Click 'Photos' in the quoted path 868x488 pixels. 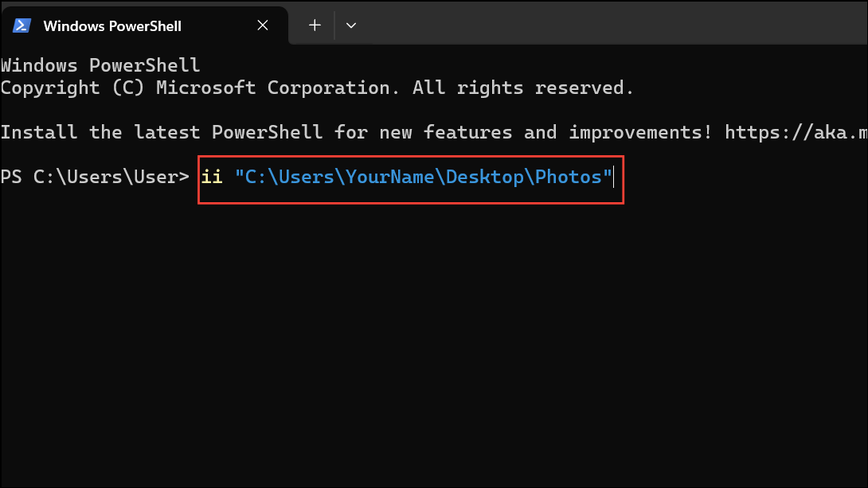[x=568, y=177]
